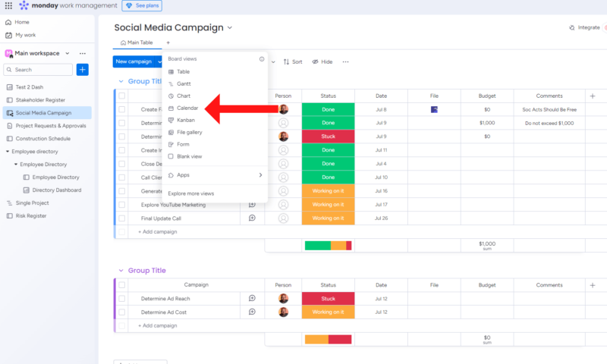Click the Blank view icon
The width and height of the screenshot is (607, 364).
point(171,156)
